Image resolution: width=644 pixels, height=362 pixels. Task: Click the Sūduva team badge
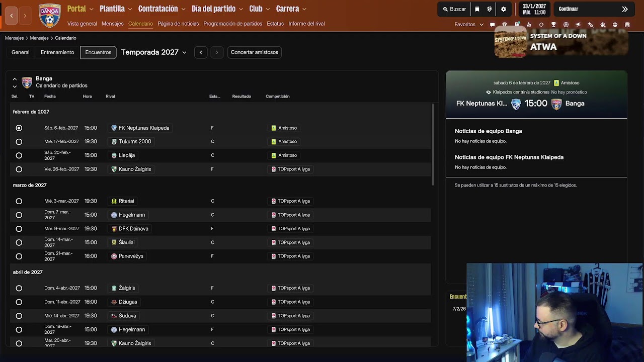point(114,316)
